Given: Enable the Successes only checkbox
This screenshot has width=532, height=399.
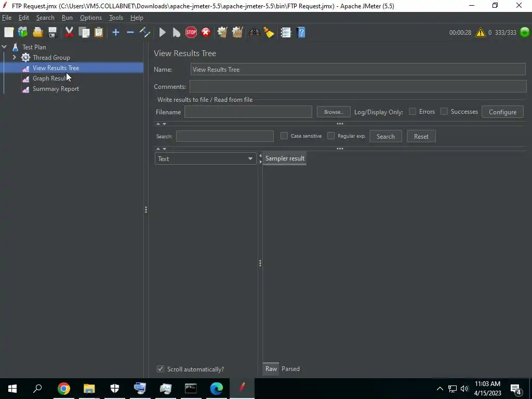Looking at the screenshot, I should [444, 111].
